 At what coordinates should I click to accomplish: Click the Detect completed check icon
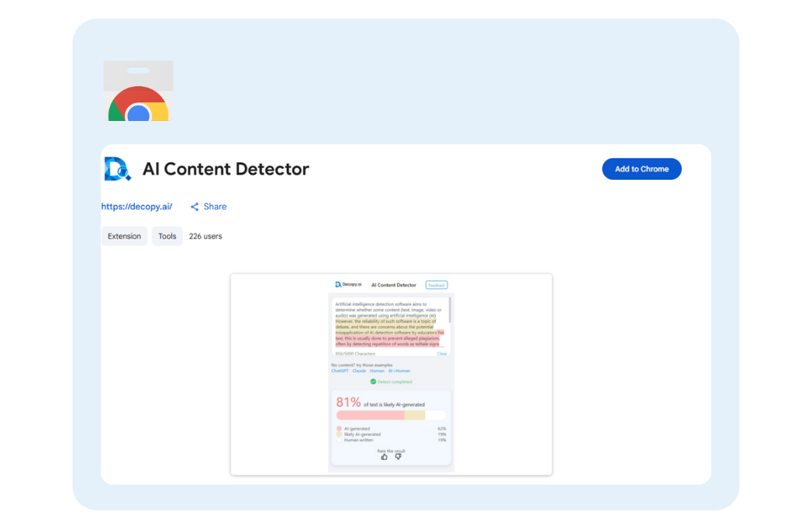[373, 382]
